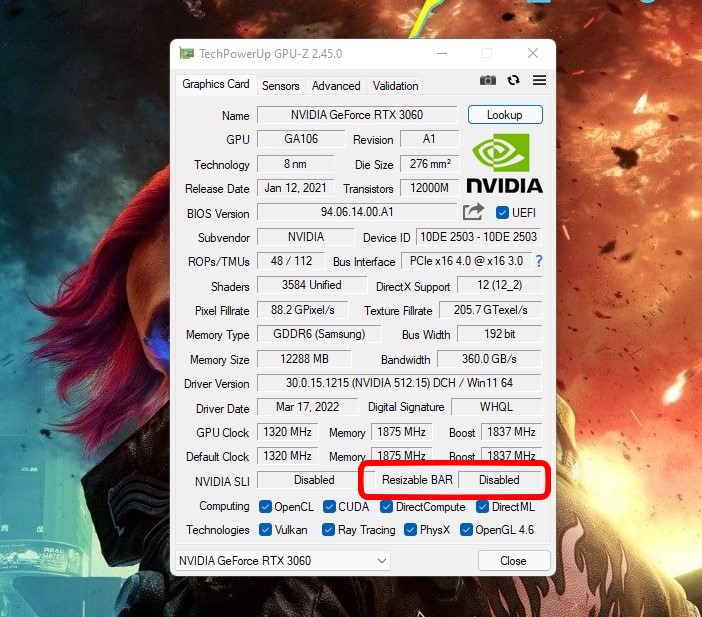Toggle the DirectCompute checkbox
702x617 pixels.
(386, 506)
